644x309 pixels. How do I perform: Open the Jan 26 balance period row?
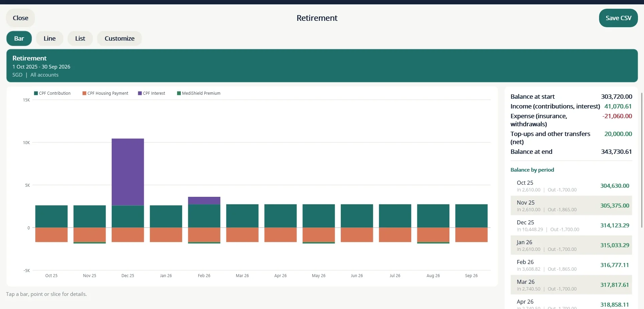[x=571, y=245]
